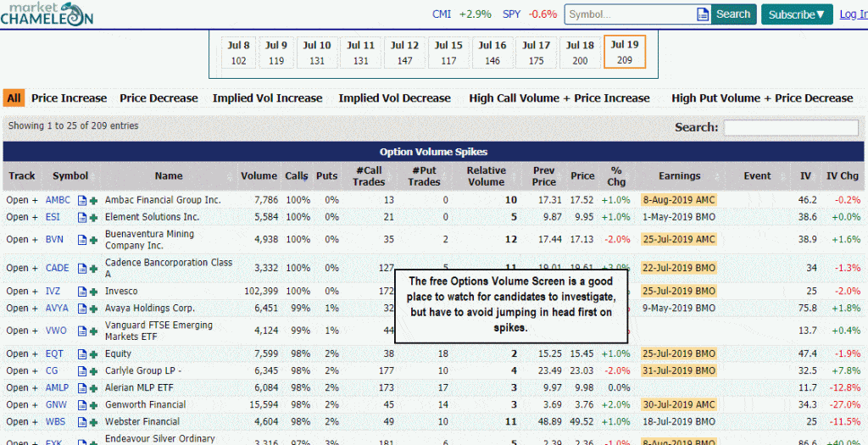Select the highlighted Jul 19 date box
Image resolution: width=868 pixels, height=445 pixels.
pos(625,52)
